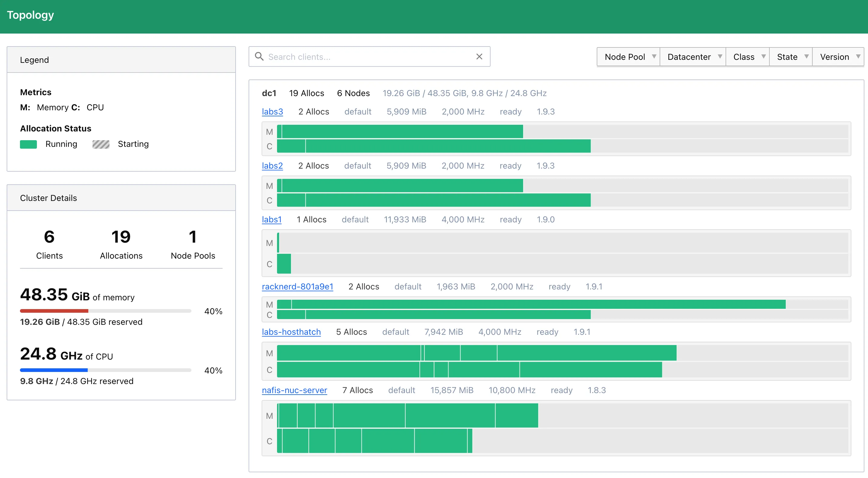Expand the Version filter dropdown
This screenshot has height=478, width=868.
(x=838, y=57)
